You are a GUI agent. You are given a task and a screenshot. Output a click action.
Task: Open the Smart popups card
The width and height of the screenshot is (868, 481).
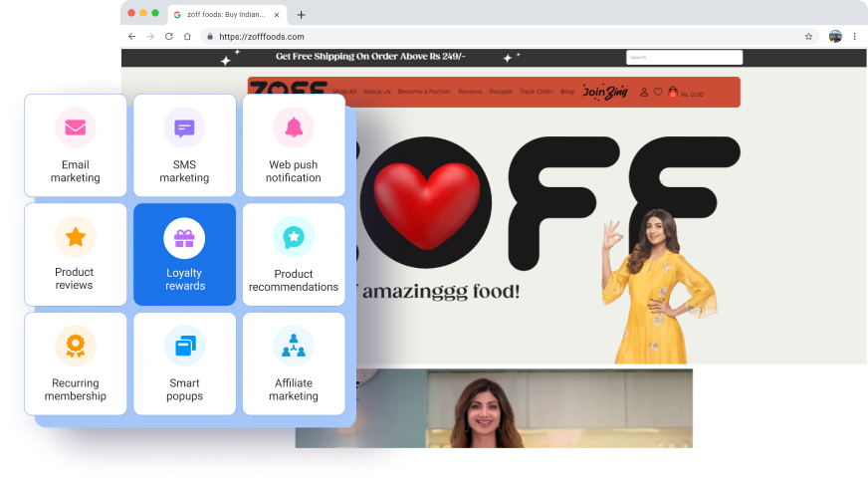(184, 363)
